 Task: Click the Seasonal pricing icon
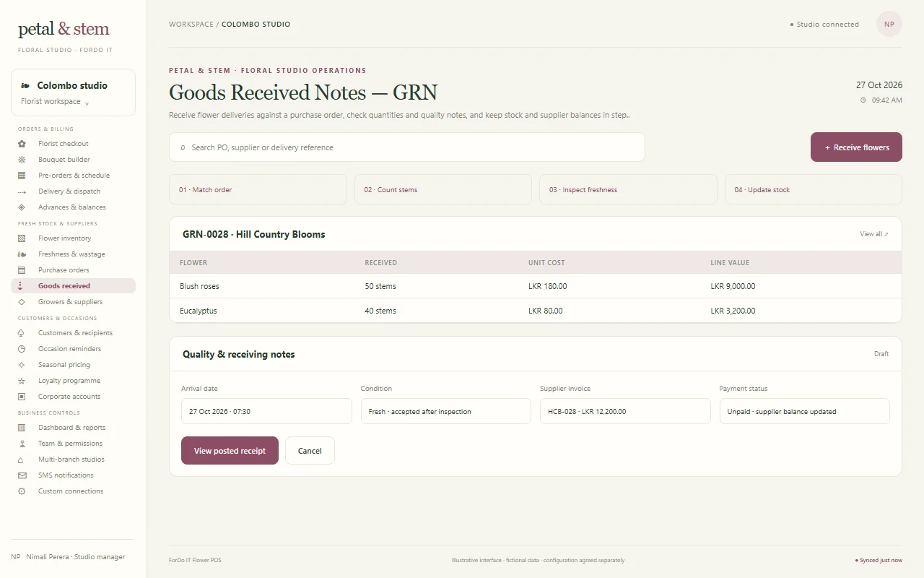[22, 365]
